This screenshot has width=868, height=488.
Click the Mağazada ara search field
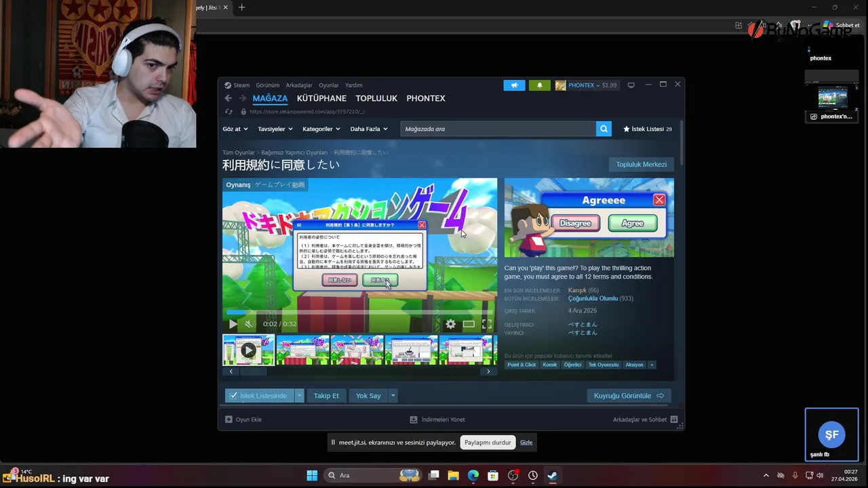(x=498, y=129)
